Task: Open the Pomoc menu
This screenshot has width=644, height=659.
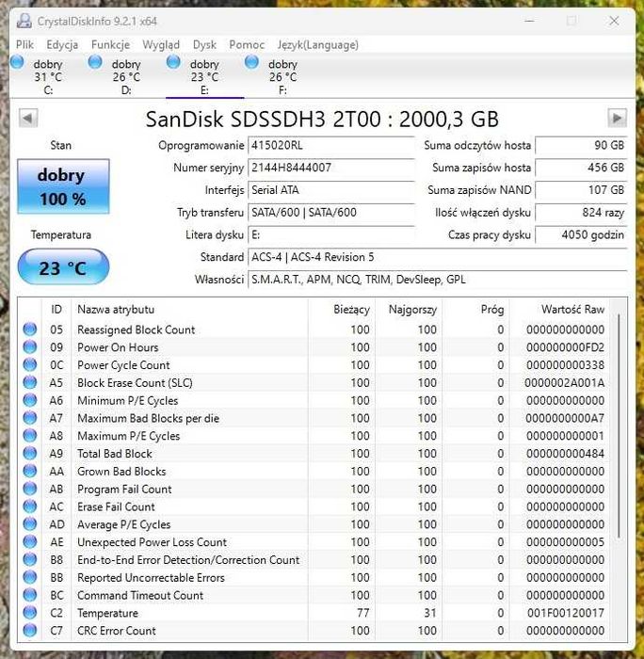Action: point(247,44)
